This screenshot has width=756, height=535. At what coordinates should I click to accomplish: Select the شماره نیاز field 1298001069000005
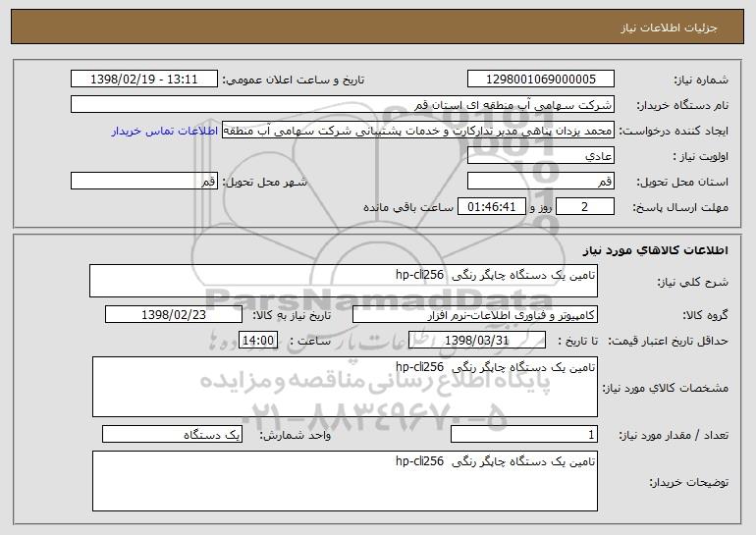pos(540,79)
